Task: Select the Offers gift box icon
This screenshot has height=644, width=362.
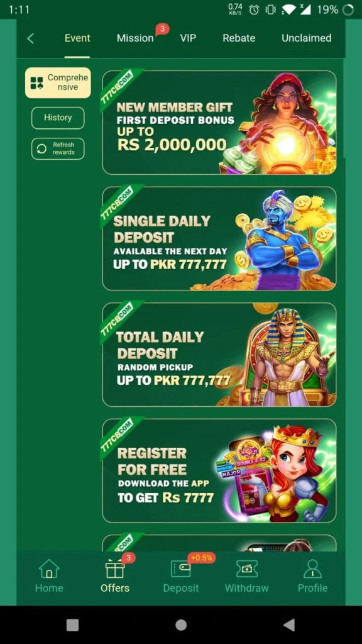Action: click(x=115, y=569)
